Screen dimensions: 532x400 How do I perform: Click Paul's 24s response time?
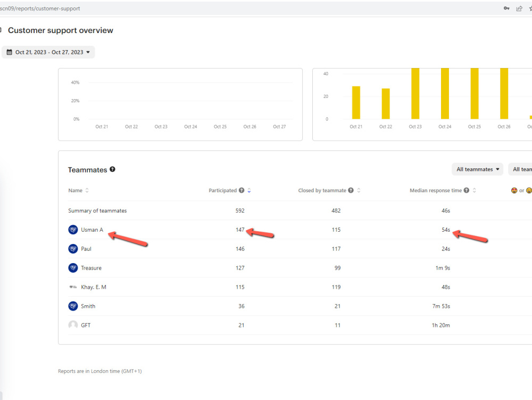point(446,249)
